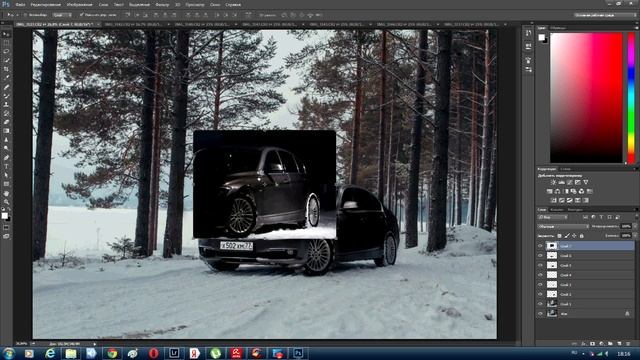Image resolution: width=640 pixels, height=360 pixels.
Task: Select the History Brush tool
Action: 6,113
